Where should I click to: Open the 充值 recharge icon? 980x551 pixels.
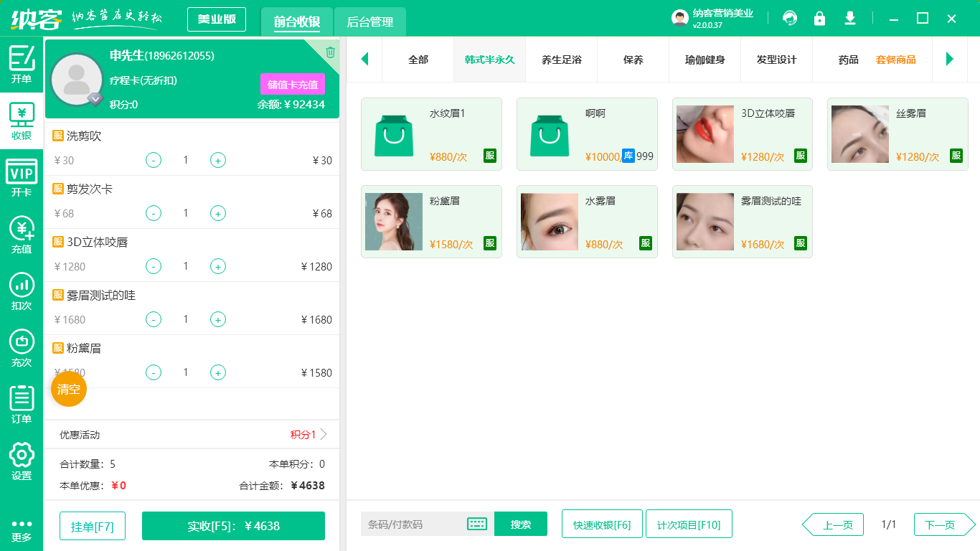(x=22, y=234)
